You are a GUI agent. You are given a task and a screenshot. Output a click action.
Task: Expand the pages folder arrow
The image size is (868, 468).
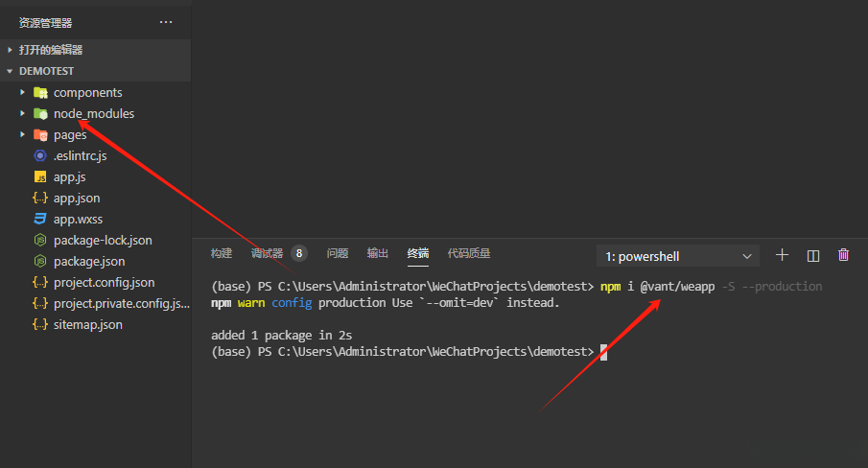[22, 134]
